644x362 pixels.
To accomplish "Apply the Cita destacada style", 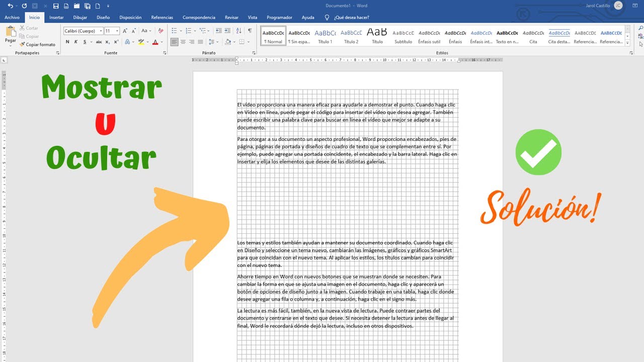I will click(x=559, y=36).
